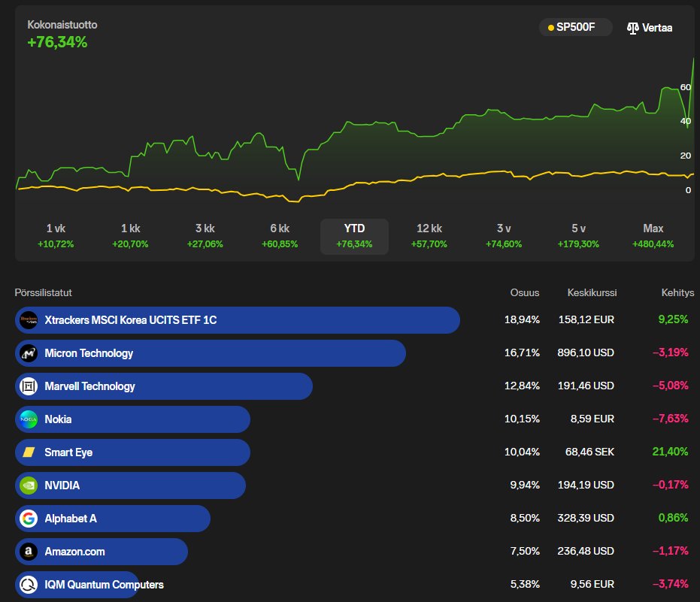Viewport: 700px width, 602px height.
Task: Click the +480,44% Max return value
Action: pyautogui.click(x=653, y=244)
